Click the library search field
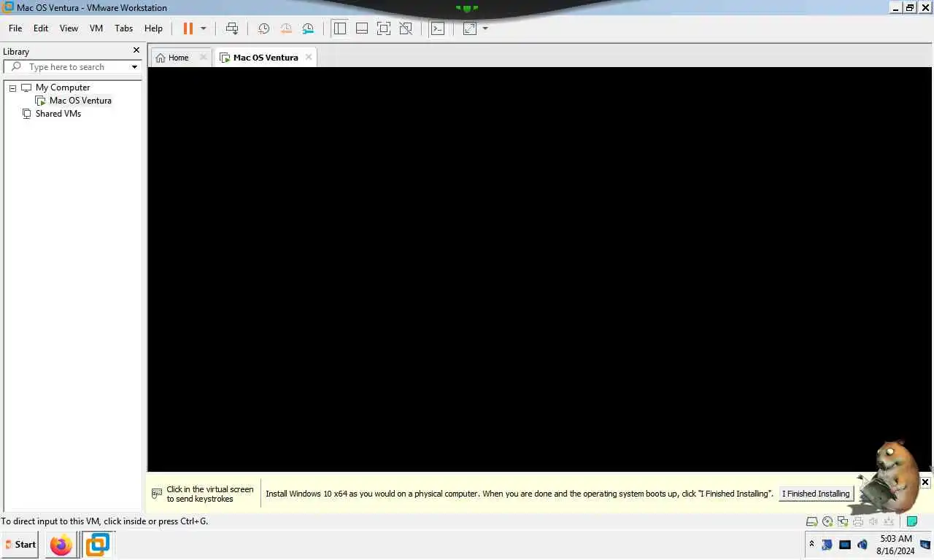Image resolution: width=934 pixels, height=560 pixels. point(72,67)
